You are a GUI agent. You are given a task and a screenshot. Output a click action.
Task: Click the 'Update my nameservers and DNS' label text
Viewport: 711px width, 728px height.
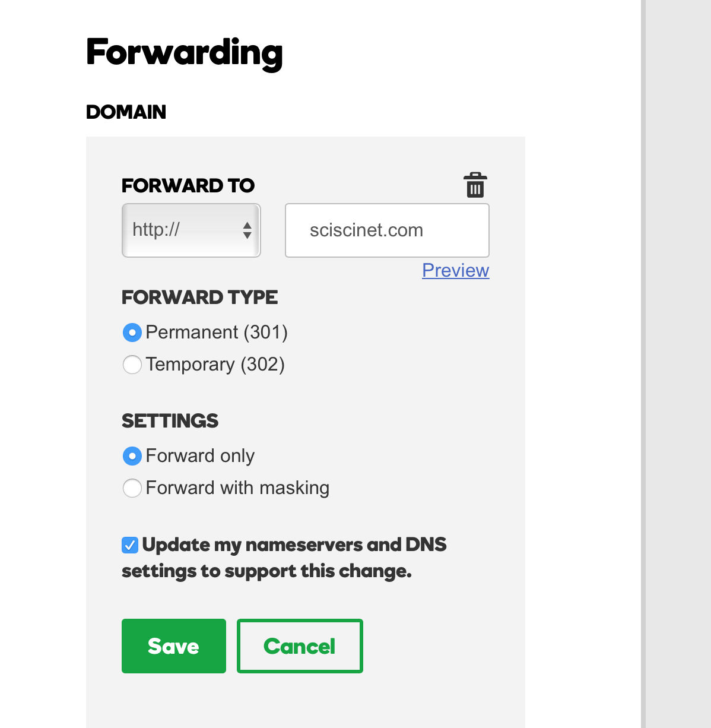pyautogui.click(x=294, y=545)
